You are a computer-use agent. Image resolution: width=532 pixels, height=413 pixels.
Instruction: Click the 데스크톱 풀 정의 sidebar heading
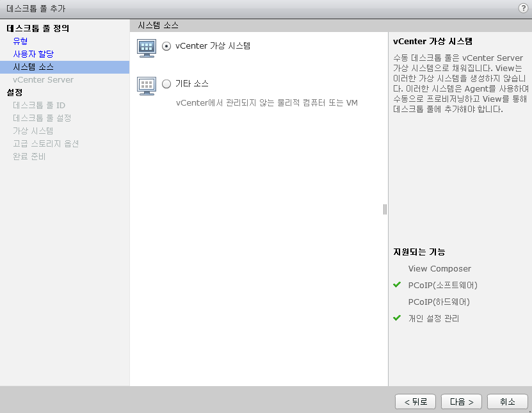click(38, 28)
